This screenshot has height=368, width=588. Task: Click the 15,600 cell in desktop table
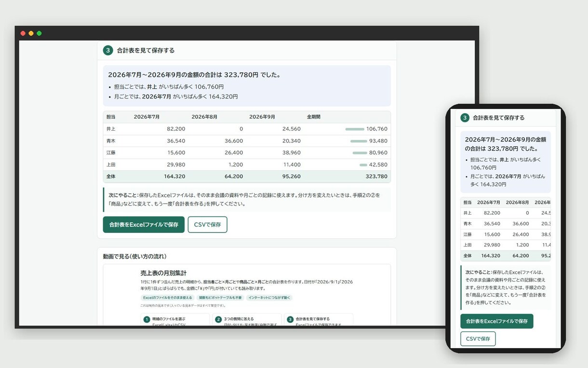click(176, 153)
